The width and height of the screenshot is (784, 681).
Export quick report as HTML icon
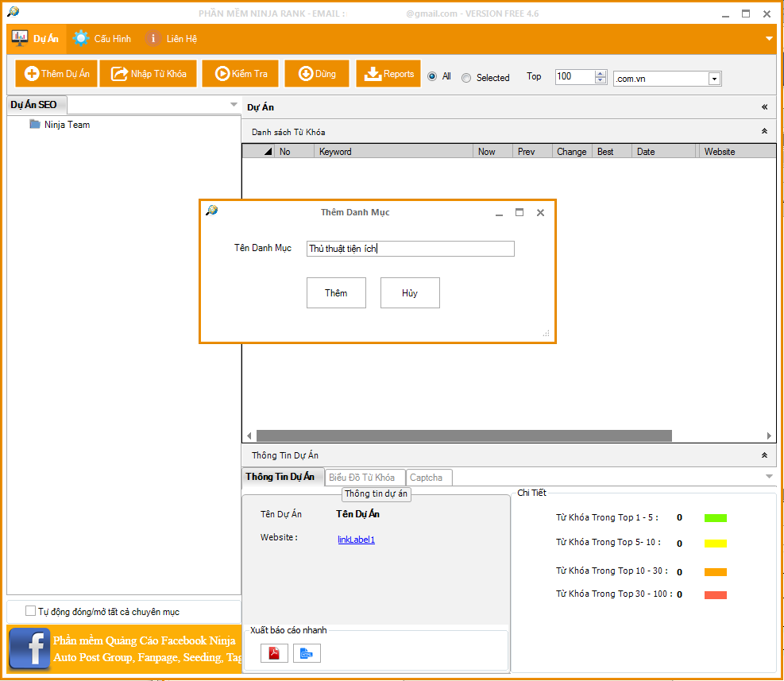click(x=307, y=653)
